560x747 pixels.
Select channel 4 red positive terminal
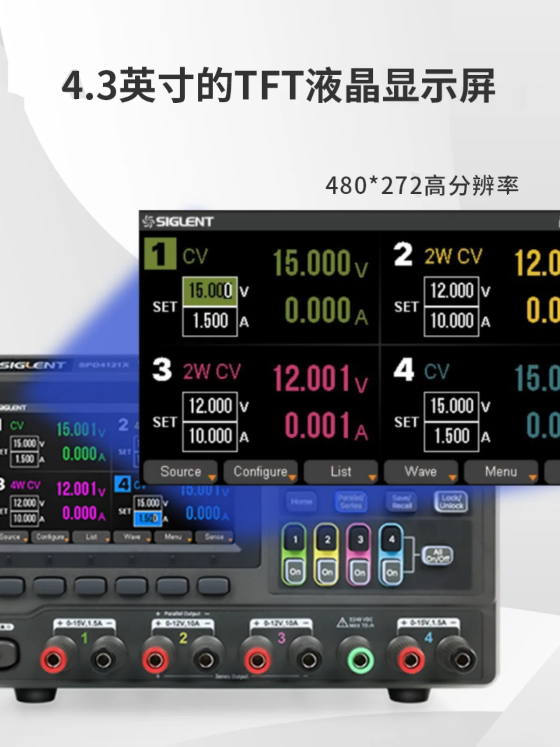[x=411, y=659]
